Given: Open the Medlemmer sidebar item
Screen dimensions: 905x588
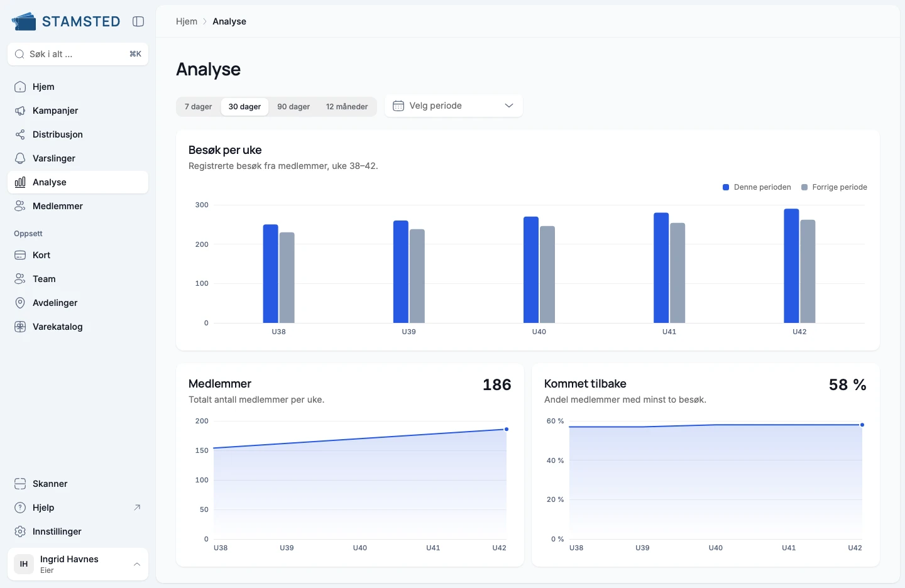Looking at the screenshot, I should click(78, 206).
